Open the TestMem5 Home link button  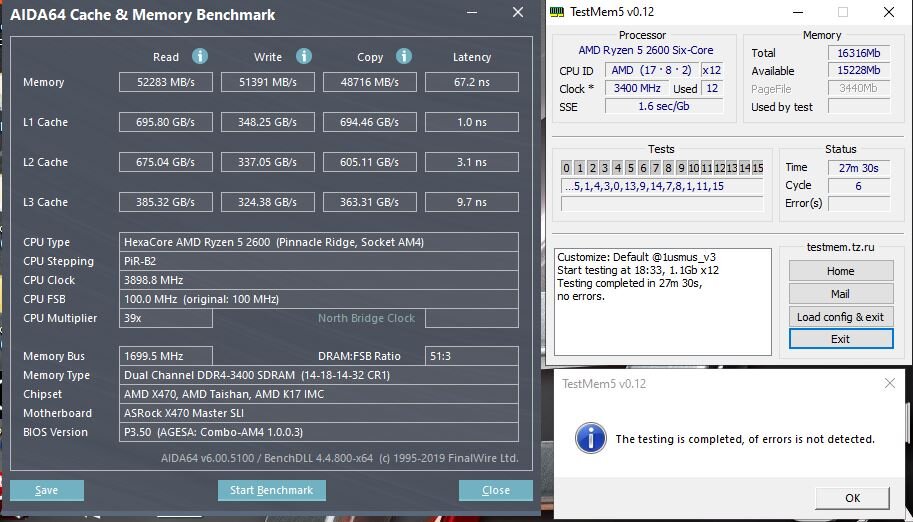(840, 271)
